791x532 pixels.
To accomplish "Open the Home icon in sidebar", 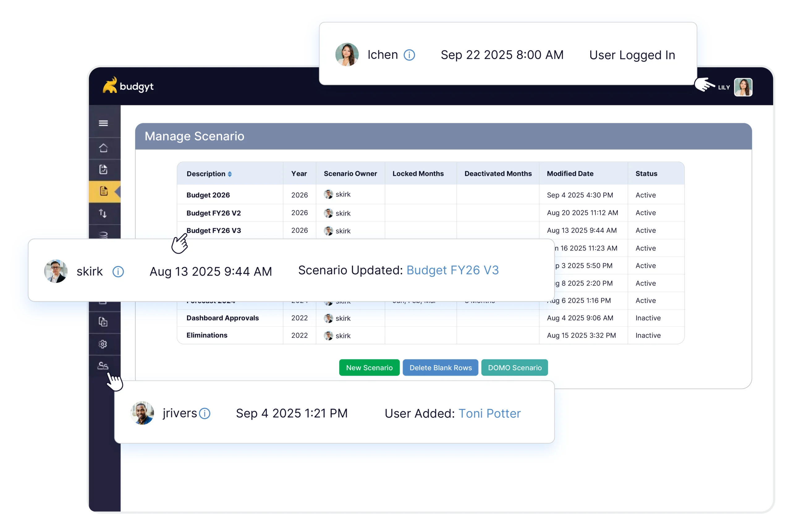I will point(104,148).
